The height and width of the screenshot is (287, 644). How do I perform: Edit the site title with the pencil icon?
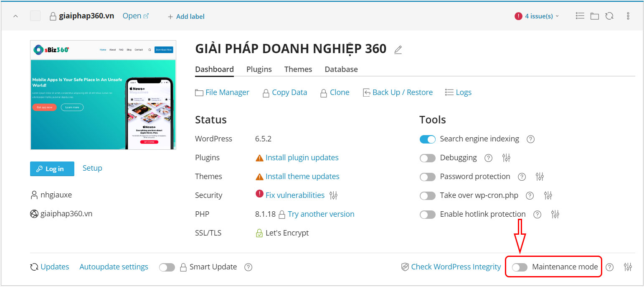tap(398, 49)
